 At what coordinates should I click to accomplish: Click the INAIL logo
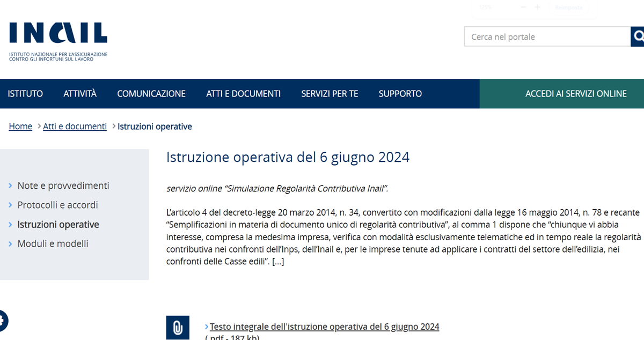(x=58, y=41)
